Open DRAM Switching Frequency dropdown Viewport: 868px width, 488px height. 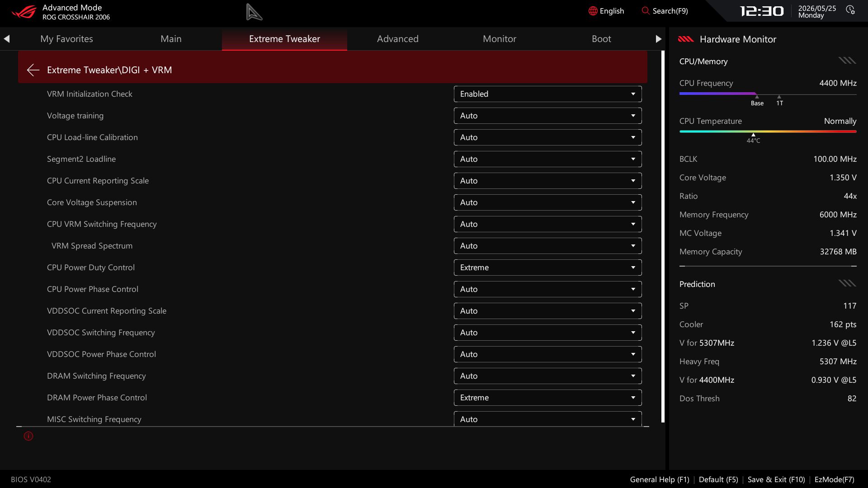pyautogui.click(x=547, y=376)
